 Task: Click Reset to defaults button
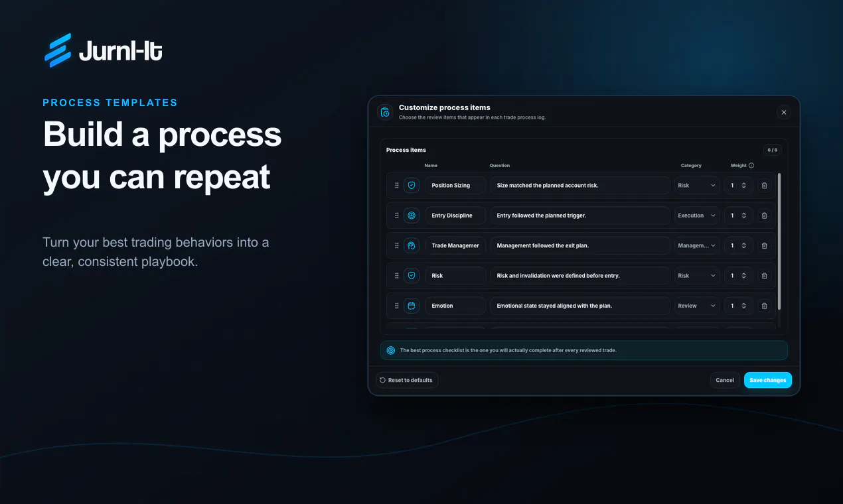pyautogui.click(x=407, y=380)
